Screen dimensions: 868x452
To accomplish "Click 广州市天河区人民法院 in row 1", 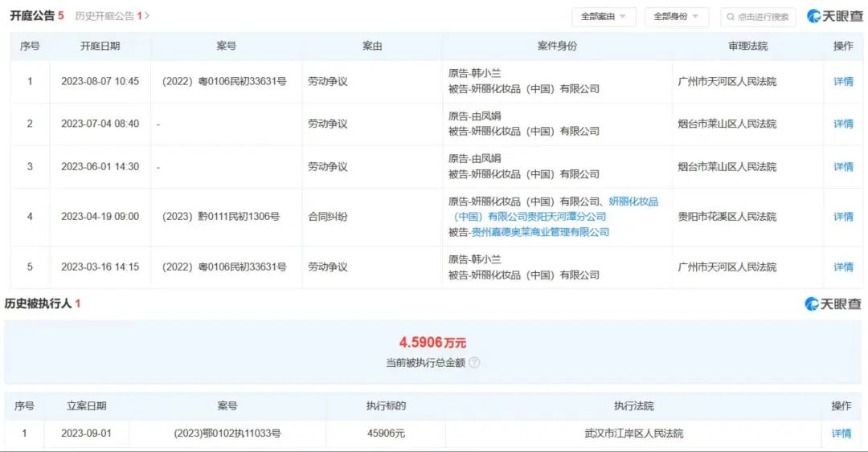I will click(x=727, y=81).
